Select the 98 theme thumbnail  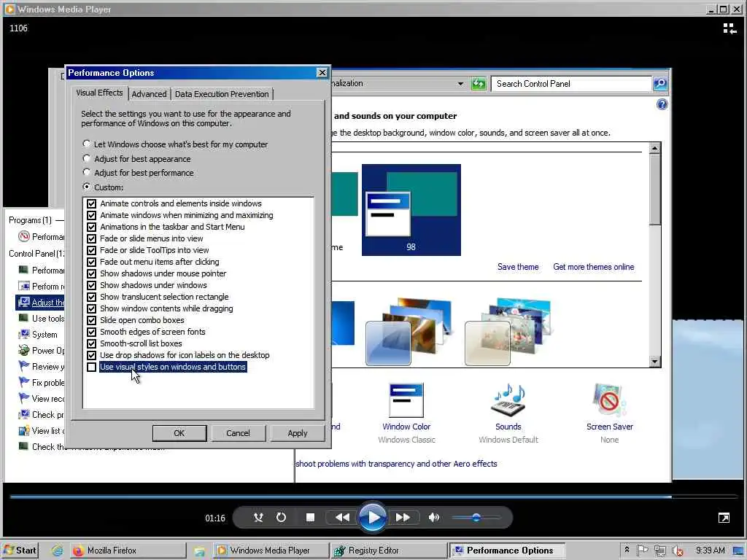[411, 210]
